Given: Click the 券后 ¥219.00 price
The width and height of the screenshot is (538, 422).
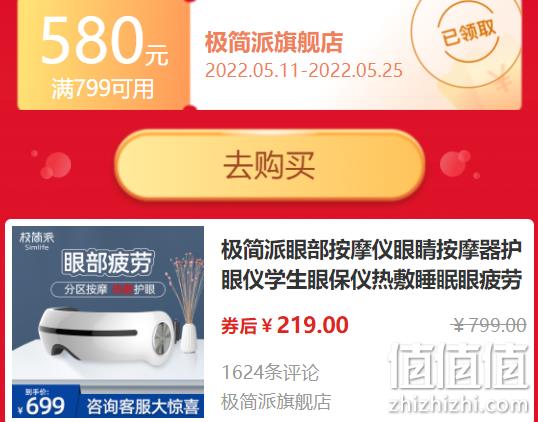Looking at the screenshot, I should point(285,325).
